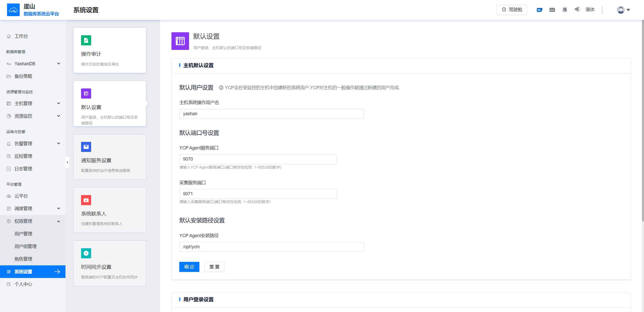Click the 默认设置 purple panel icon
The height and width of the screenshot is (312, 644).
86,93
